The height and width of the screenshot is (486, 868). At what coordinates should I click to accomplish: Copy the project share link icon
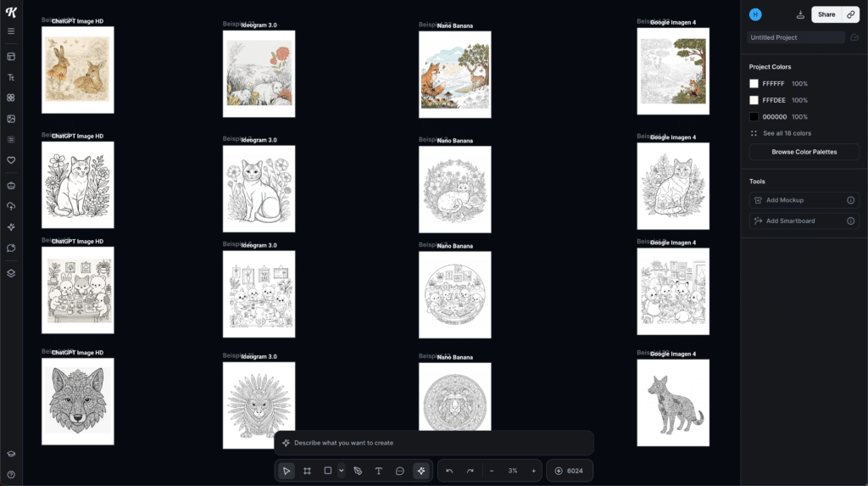[x=851, y=14]
